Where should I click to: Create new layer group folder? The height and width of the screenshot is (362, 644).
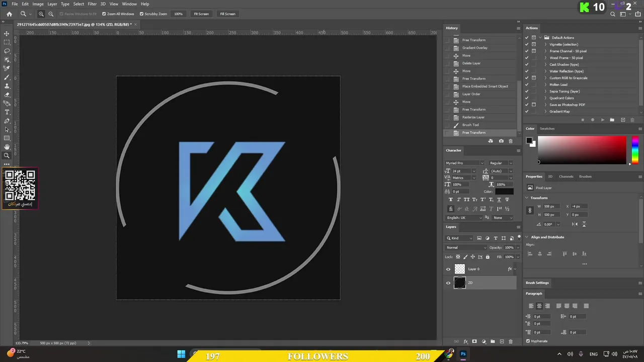493,341
